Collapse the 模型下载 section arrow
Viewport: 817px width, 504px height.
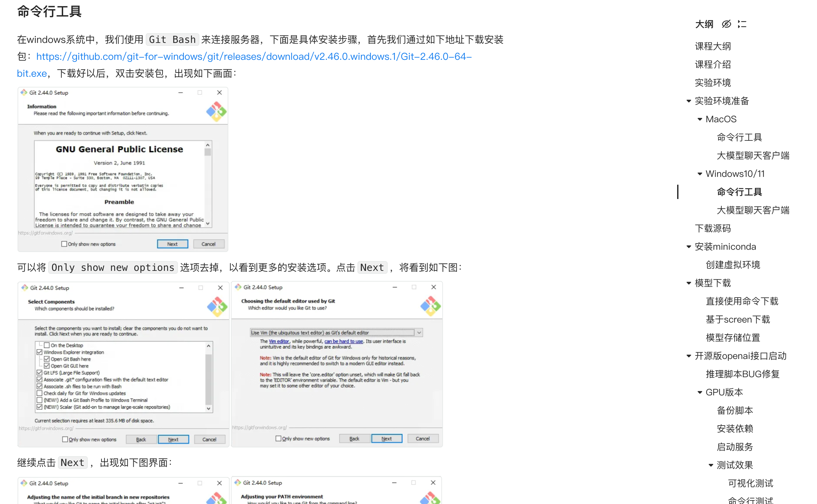tap(689, 283)
